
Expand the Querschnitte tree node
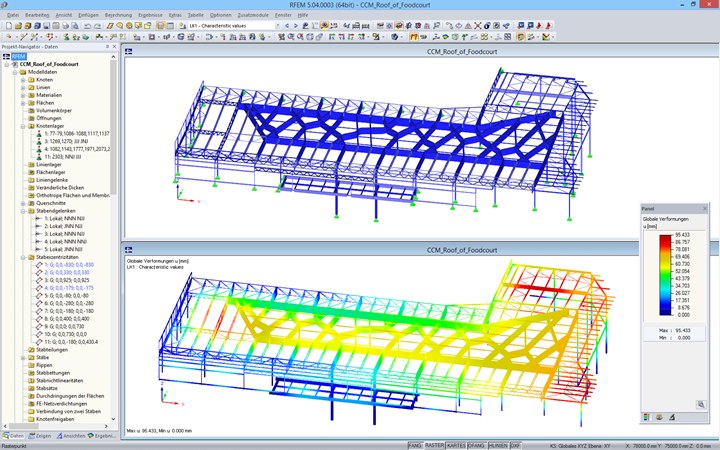(x=23, y=203)
